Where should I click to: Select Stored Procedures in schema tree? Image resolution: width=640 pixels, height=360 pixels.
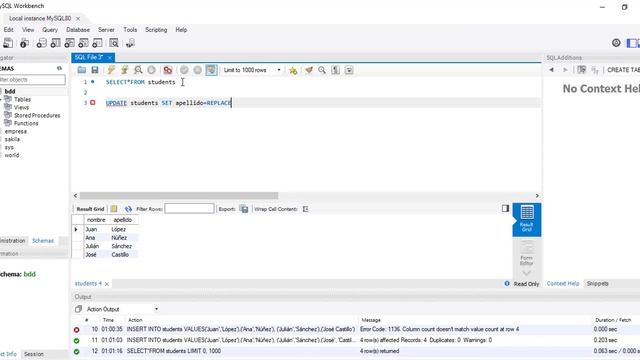pyautogui.click(x=37, y=116)
